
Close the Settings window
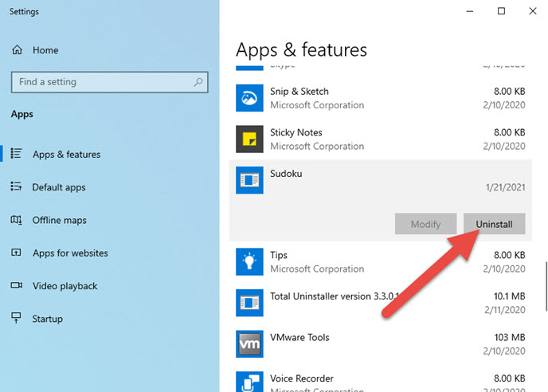point(533,11)
